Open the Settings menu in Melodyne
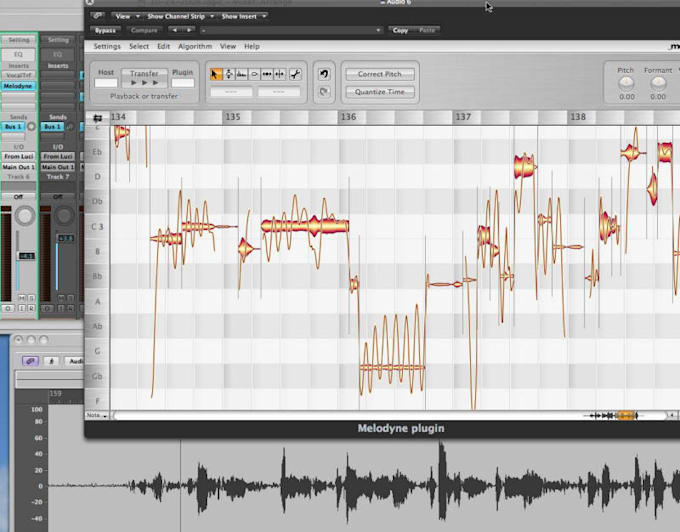This screenshot has height=532, width=680. [x=107, y=46]
